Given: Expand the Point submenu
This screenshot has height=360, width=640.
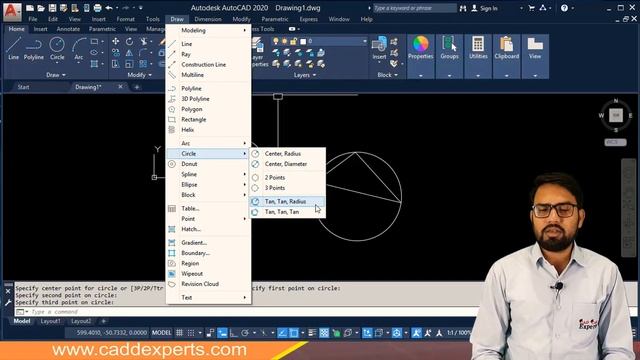Looking at the screenshot, I should click(x=208, y=219).
